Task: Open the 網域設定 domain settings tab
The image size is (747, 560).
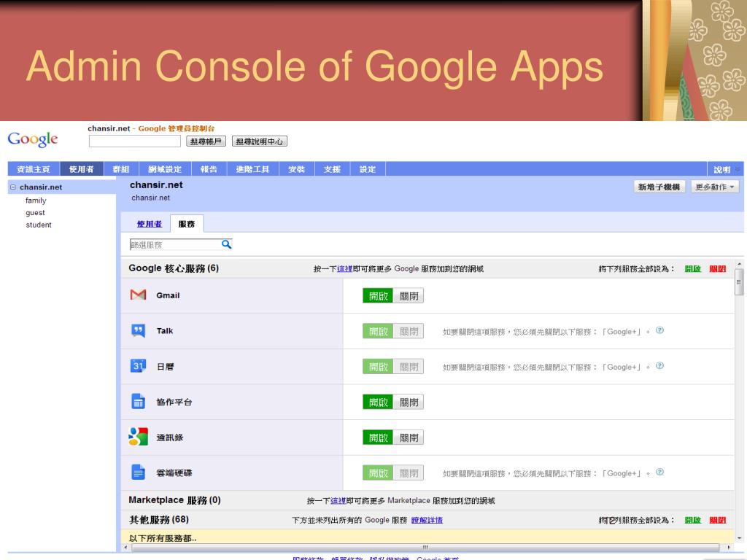Action: pyautogui.click(x=165, y=169)
